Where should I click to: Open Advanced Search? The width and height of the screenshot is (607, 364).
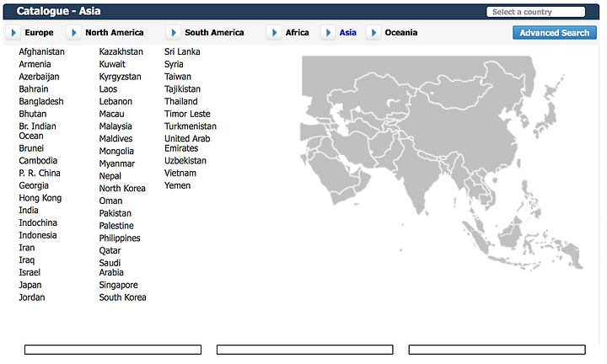pos(555,33)
